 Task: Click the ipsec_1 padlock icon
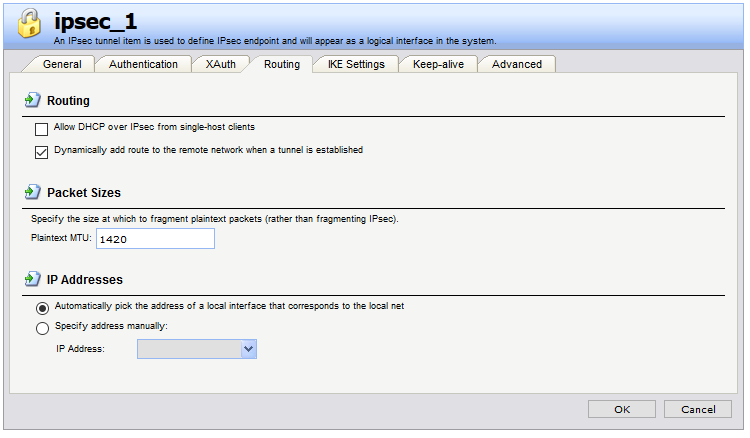click(27, 25)
